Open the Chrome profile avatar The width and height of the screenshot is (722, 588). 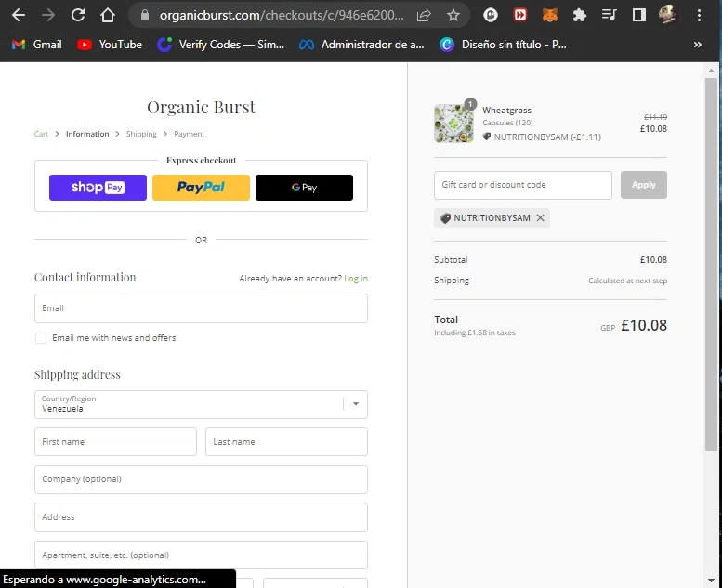pos(667,15)
